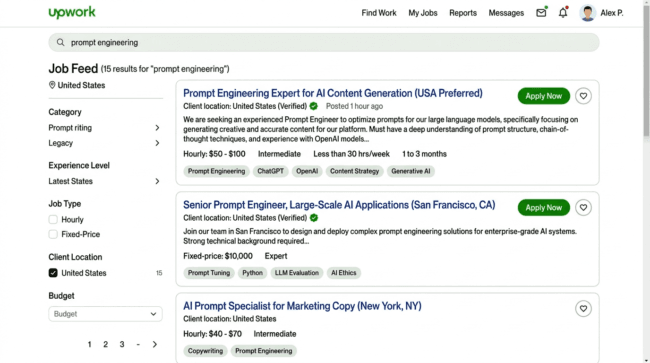
Task: Click the OpenAI skill tag
Action: [307, 171]
